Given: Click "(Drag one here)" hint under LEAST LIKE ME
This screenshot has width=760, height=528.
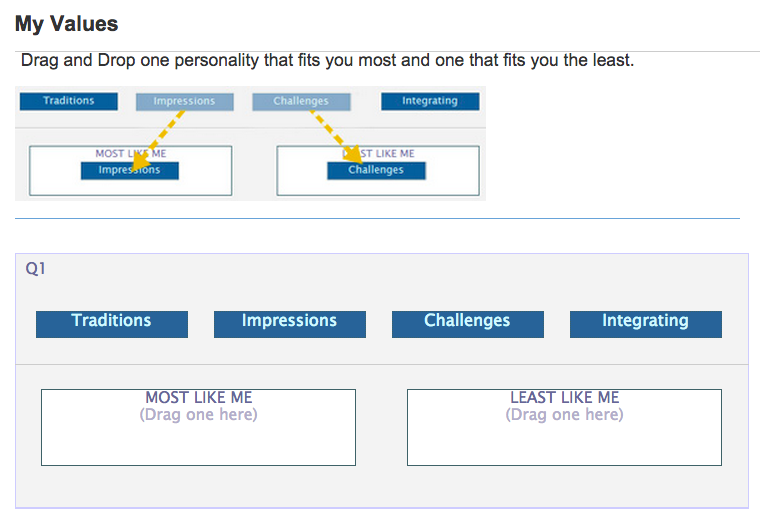Looking at the screenshot, I should pos(564,414).
